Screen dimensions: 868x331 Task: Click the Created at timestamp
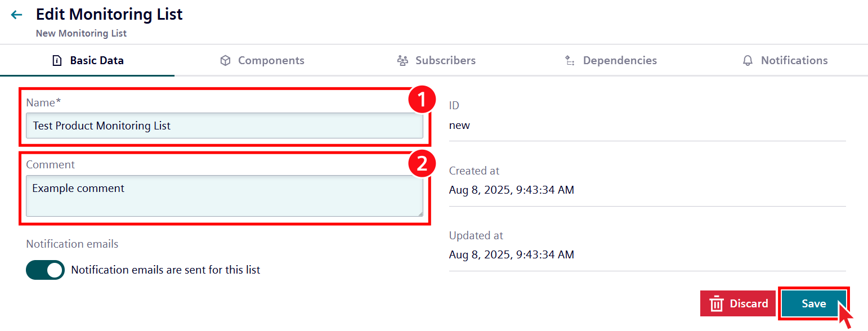511,190
